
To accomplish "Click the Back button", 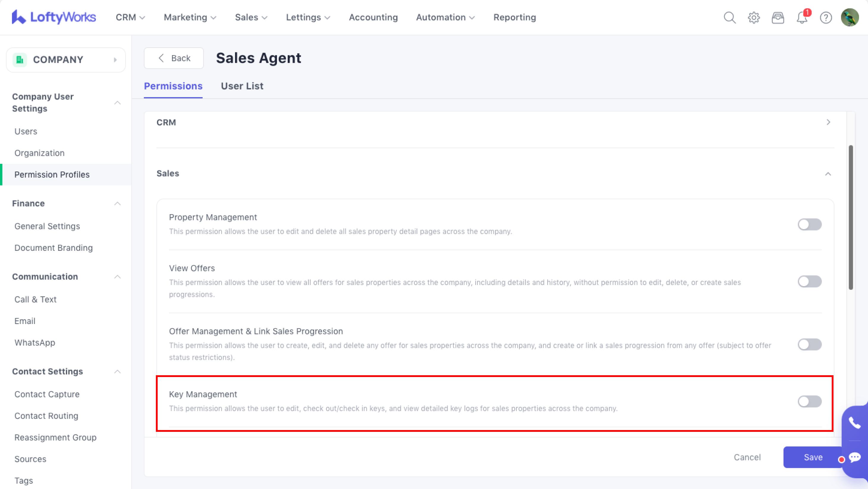I will (x=174, y=58).
